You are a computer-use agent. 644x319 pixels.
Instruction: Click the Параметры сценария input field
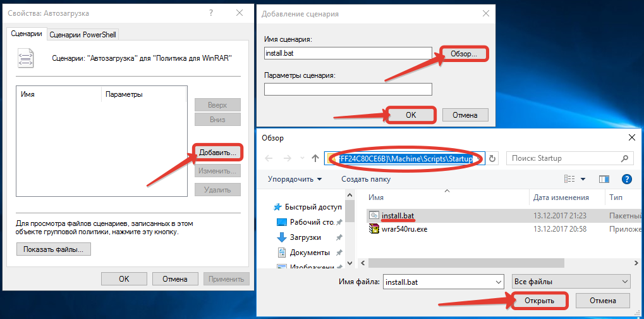(x=348, y=89)
